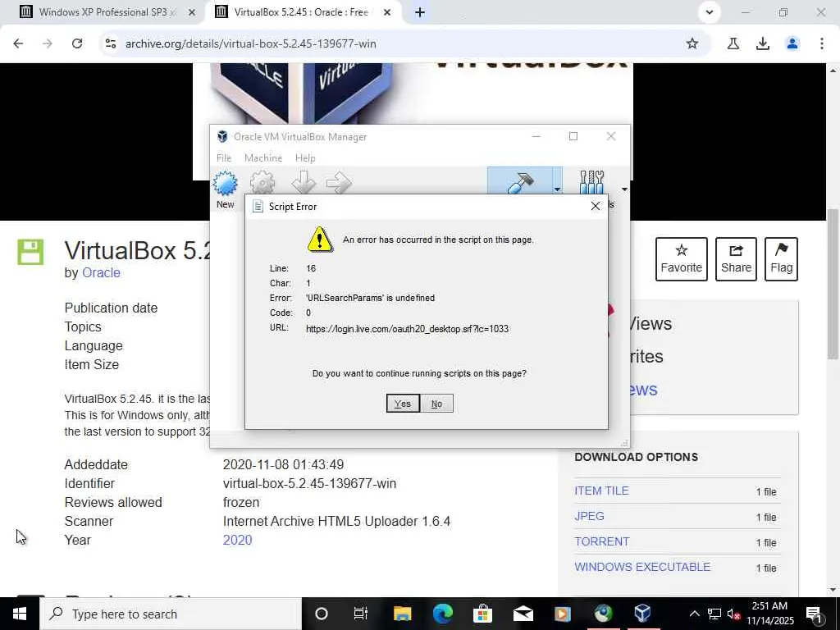Click the Discard down-arrow icon in VirtualBox
This screenshot has height=630, width=840.
(x=304, y=183)
